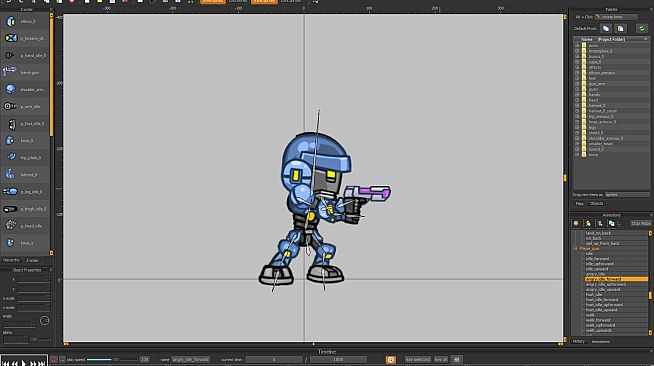Click the red icon left of play speed
Image resolution: width=654 pixels, height=366 pixels.
tap(54, 359)
